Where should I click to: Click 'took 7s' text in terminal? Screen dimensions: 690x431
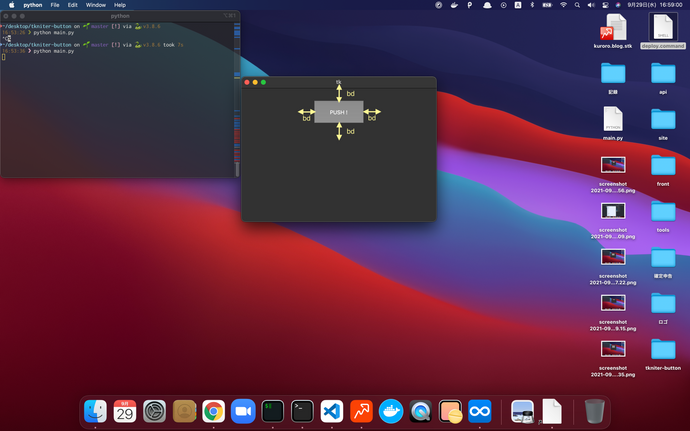(174, 45)
